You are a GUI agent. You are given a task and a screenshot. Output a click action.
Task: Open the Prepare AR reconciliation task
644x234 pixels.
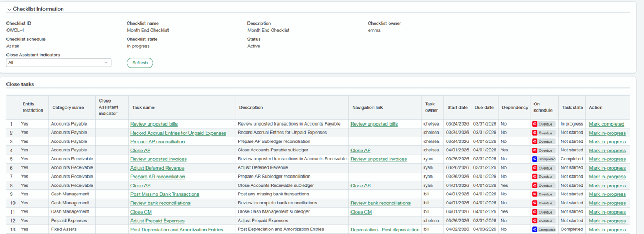point(157,177)
